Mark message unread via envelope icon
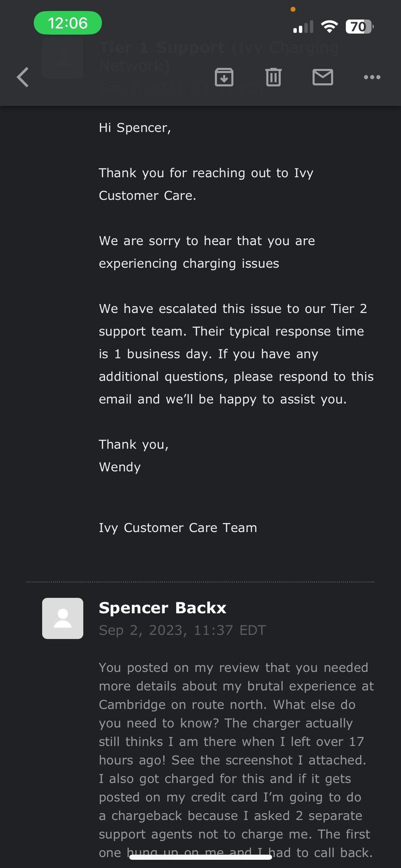This screenshot has width=401, height=868. click(323, 77)
